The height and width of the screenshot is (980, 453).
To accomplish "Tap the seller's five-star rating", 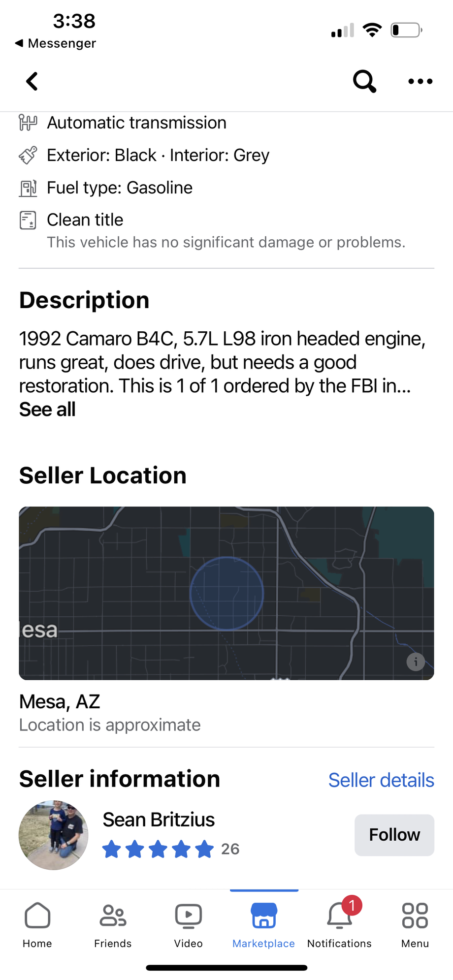I will [x=159, y=849].
